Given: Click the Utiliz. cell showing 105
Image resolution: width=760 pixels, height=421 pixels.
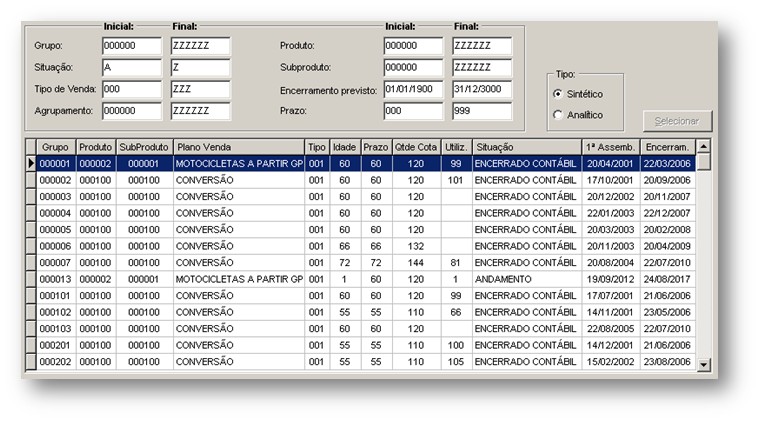Looking at the screenshot, I should point(456,361).
